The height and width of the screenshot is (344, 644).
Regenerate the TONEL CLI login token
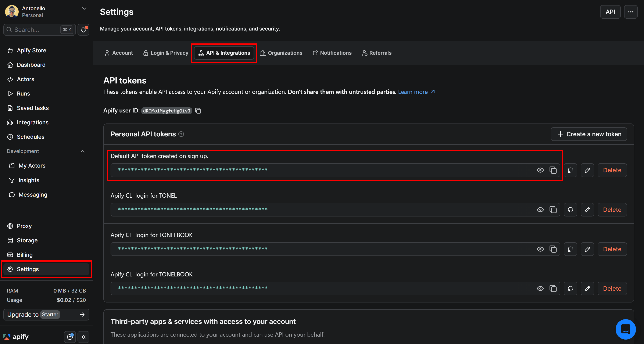pyautogui.click(x=570, y=210)
